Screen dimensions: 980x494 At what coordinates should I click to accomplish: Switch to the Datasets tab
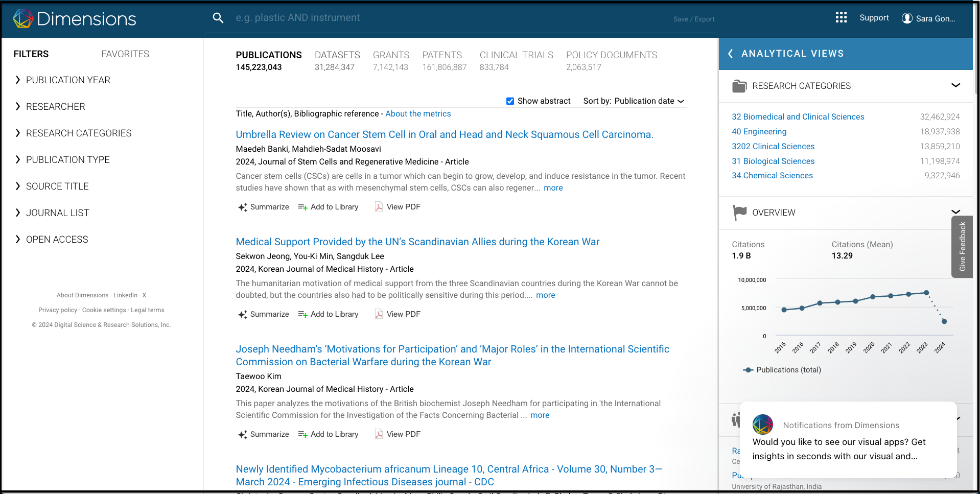[x=337, y=55]
